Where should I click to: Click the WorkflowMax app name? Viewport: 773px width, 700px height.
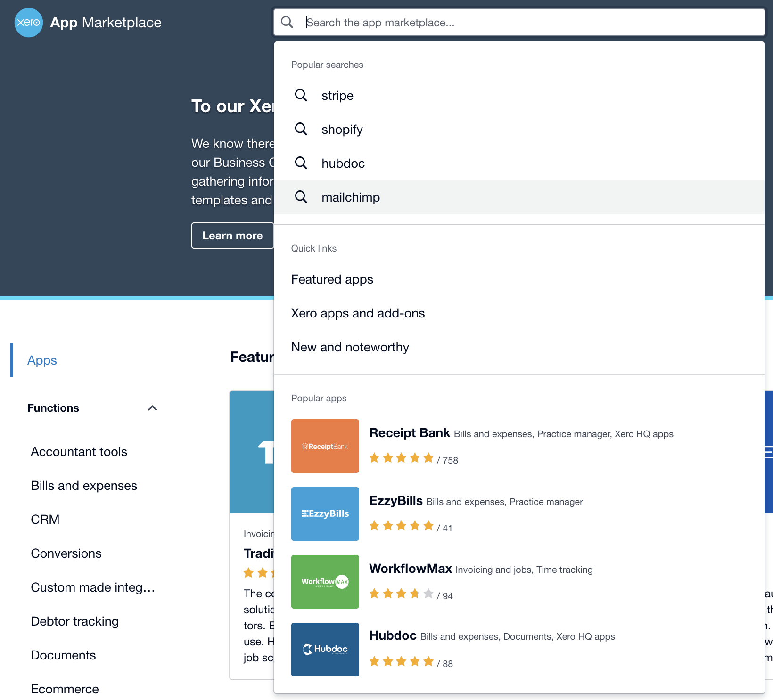pos(411,569)
